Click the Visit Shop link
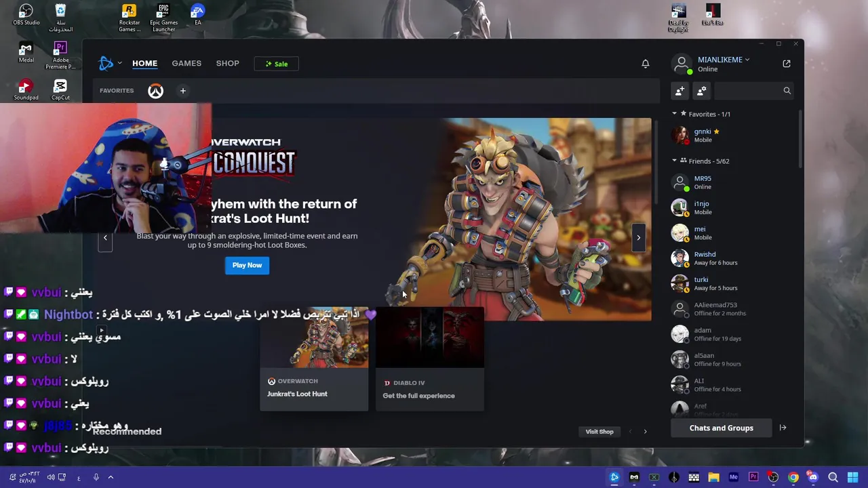Screen dimensions: 868x488 (599, 431)
